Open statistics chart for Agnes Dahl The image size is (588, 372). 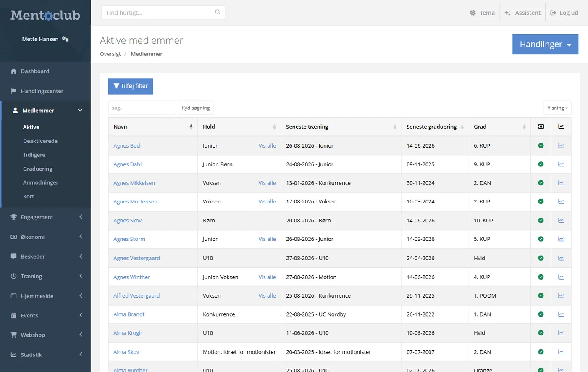click(561, 164)
